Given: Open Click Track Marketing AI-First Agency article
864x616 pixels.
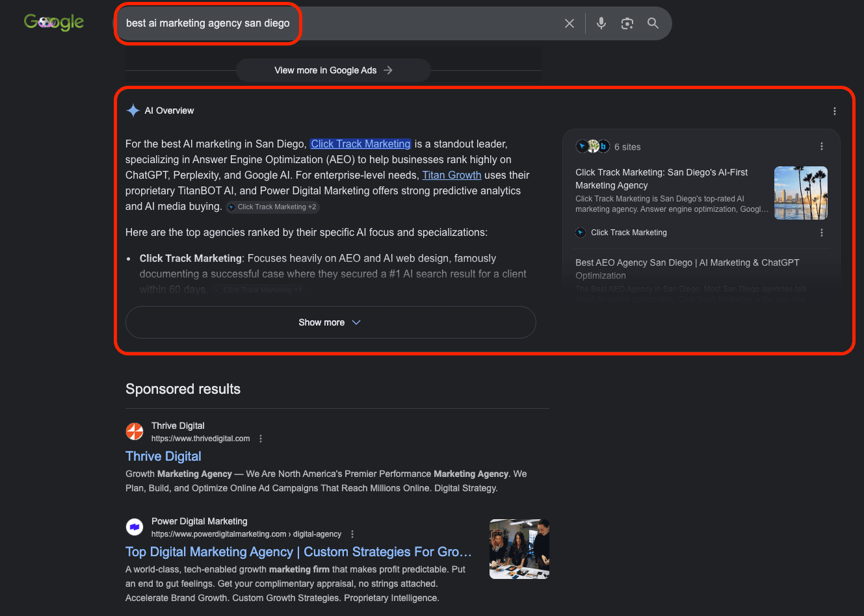Looking at the screenshot, I should (x=662, y=179).
